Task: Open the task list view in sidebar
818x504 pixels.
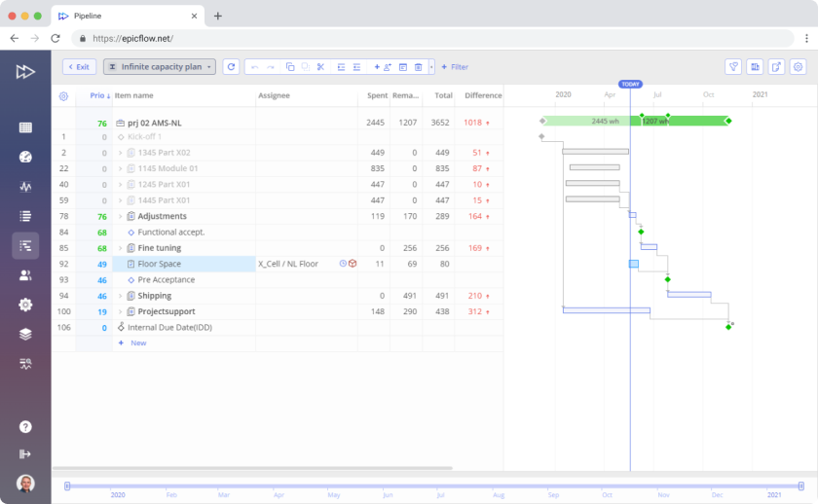Action: click(x=25, y=216)
